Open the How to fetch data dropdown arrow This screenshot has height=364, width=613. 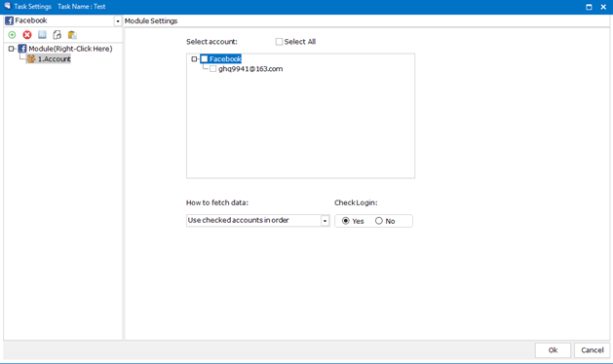pyautogui.click(x=325, y=221)
